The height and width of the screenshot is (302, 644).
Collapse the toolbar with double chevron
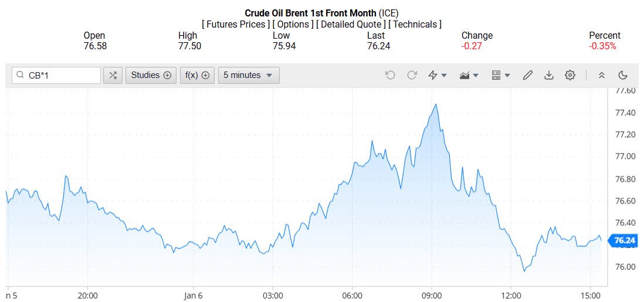601,75
